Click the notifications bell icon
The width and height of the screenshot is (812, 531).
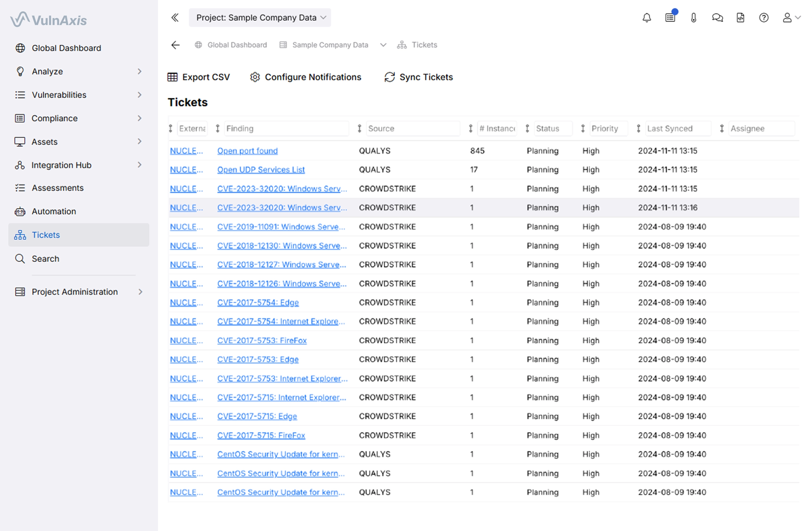coord(646,17)
